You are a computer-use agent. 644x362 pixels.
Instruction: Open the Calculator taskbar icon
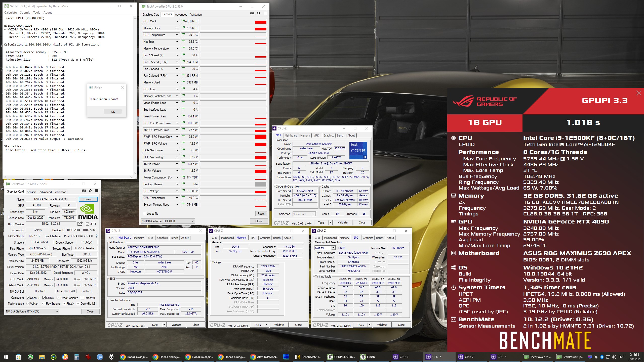tap(77, 357)
